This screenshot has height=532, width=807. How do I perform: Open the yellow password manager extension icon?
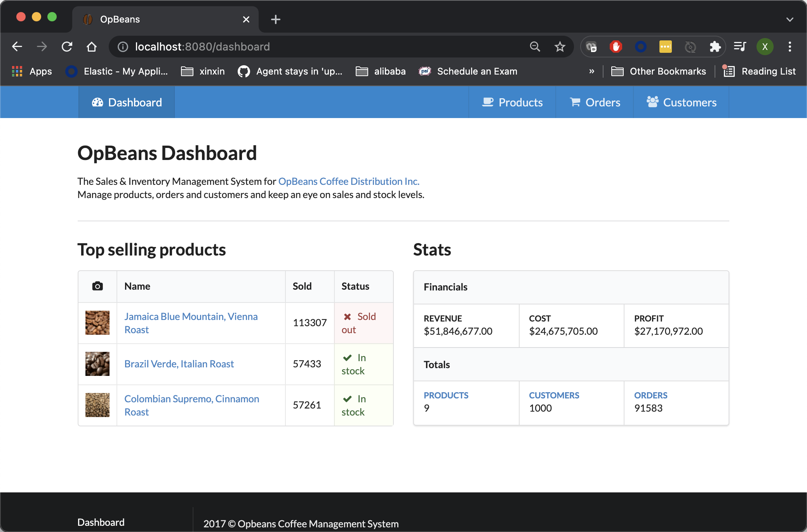click(665, 47)
